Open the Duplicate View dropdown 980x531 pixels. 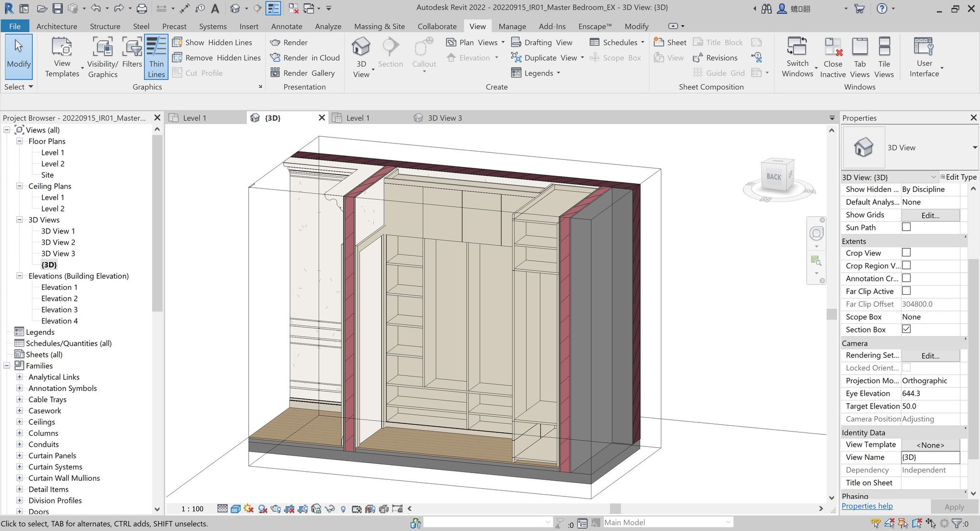coord(582,57)
